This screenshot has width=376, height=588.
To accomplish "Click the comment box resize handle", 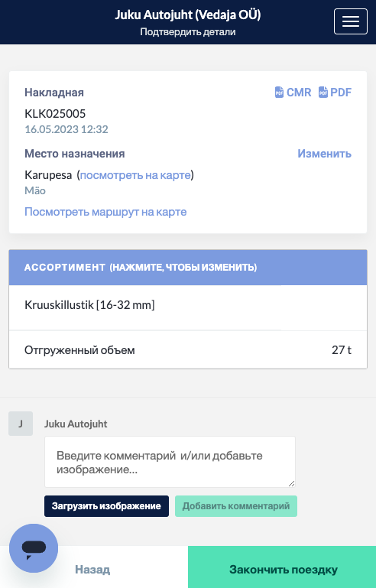I will click(x=291, y=483).
